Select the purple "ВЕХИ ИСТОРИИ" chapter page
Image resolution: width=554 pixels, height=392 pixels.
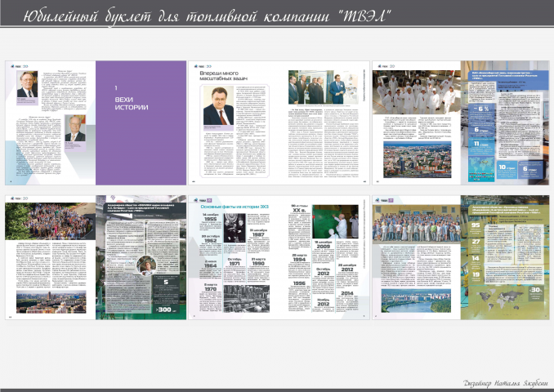[x=141, y=122]
